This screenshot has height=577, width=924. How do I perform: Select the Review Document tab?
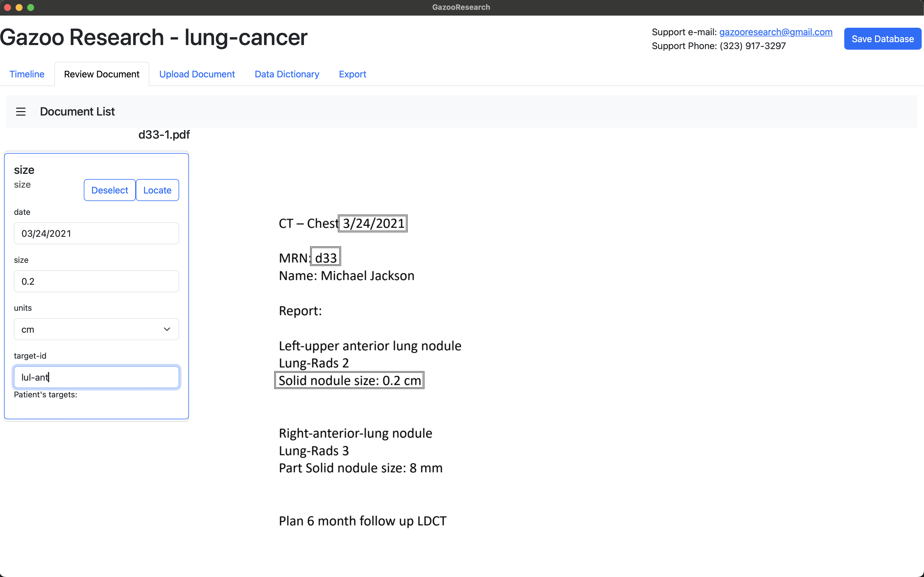coord(102,74)
